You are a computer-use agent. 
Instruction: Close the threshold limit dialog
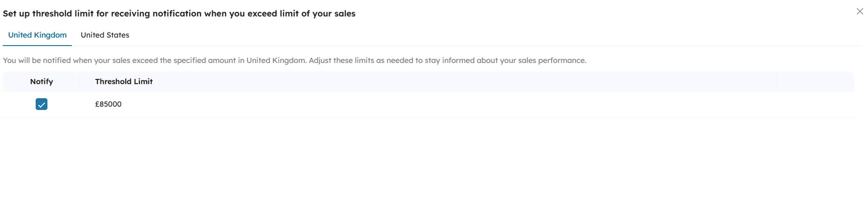(860, 11)
